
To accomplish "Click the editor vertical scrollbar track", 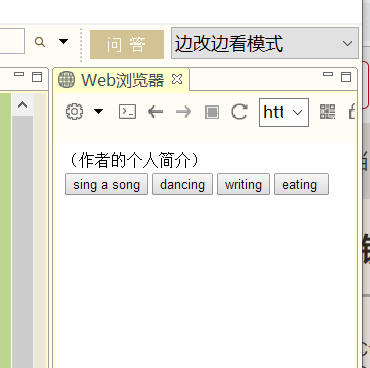I will click(x=23, y=242).
